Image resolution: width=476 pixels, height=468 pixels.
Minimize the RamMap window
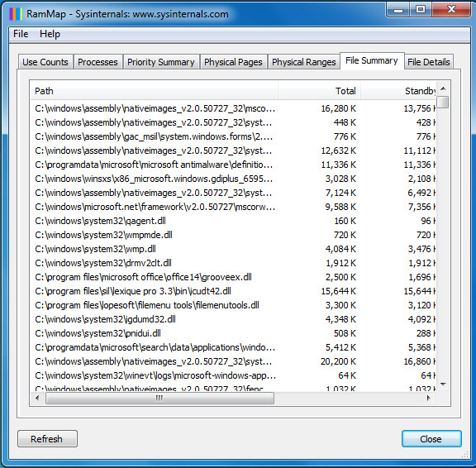click(398, 10)
